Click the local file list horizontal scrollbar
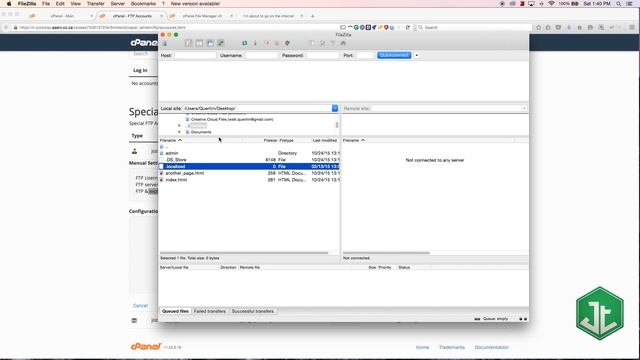Viewport: 640px width, 360px height. pos(244,253)
